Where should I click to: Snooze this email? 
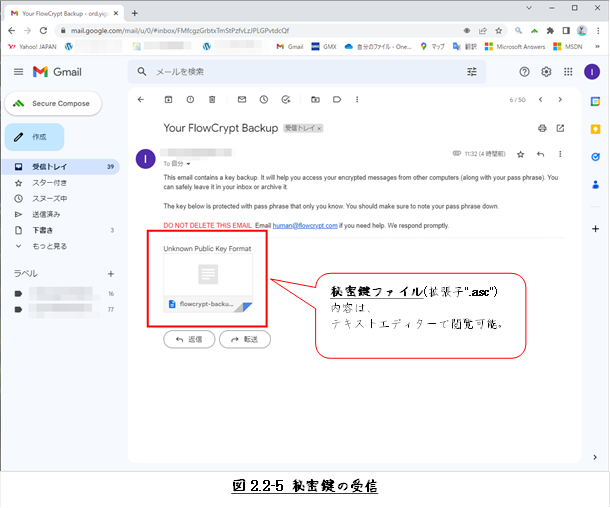coord(264,100)
